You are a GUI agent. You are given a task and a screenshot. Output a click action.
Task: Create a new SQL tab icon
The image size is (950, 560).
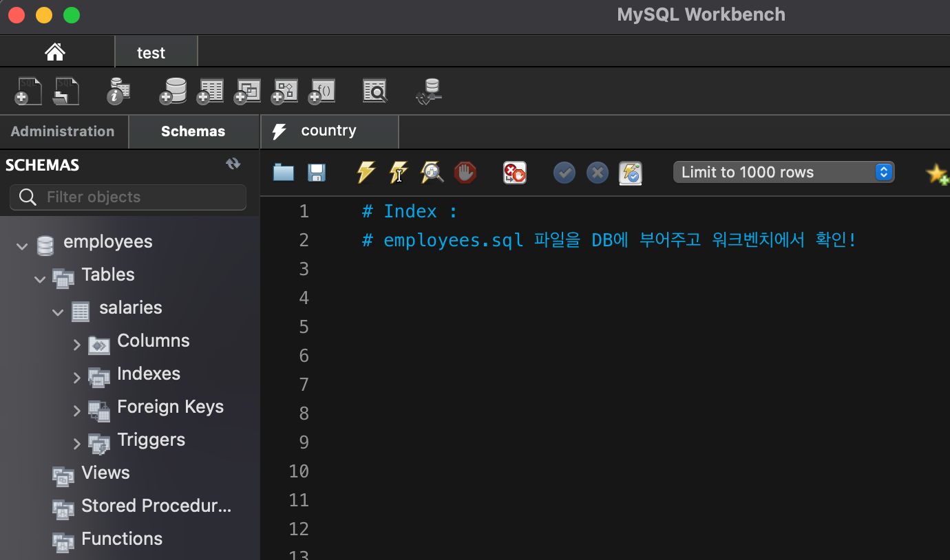[x=28, y=91]
